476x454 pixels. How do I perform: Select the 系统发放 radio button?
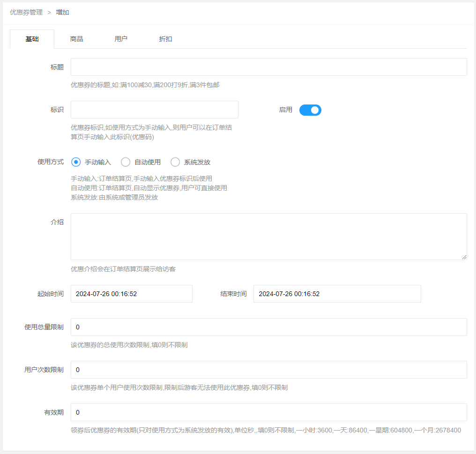click(x=175, y=162)
